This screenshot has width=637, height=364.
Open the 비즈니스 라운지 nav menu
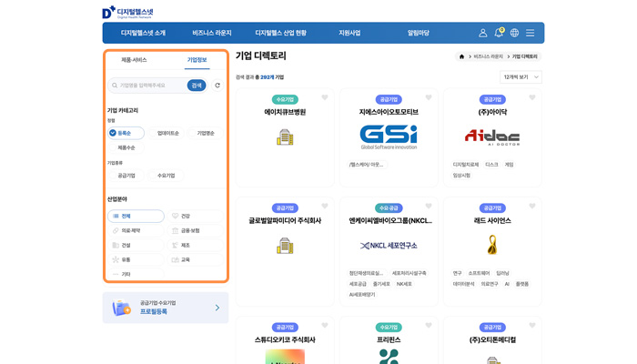coord(212,33)
